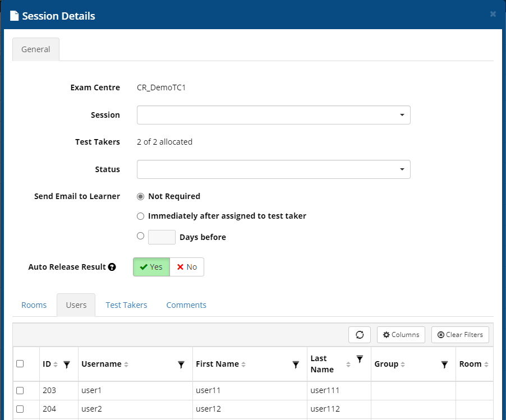
Task: Open the Columns settings via gear icon
Action: (401, 334)
